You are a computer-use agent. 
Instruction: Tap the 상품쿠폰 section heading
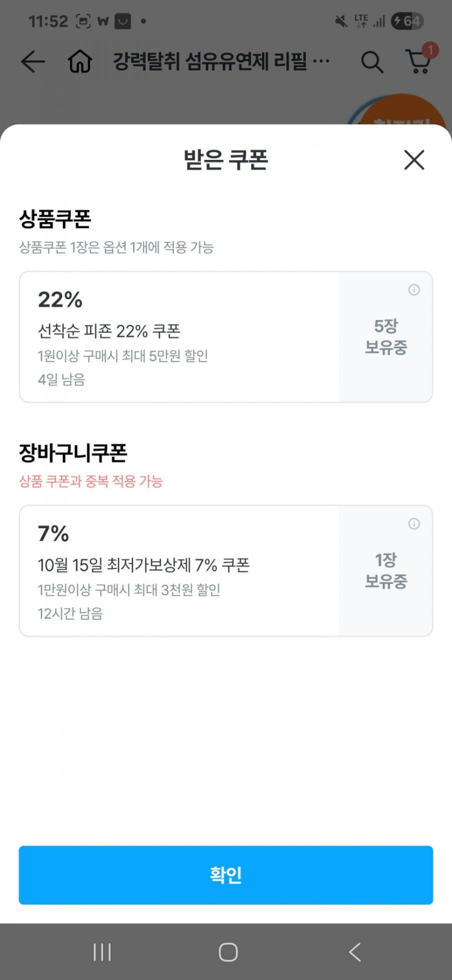[55, 219]
